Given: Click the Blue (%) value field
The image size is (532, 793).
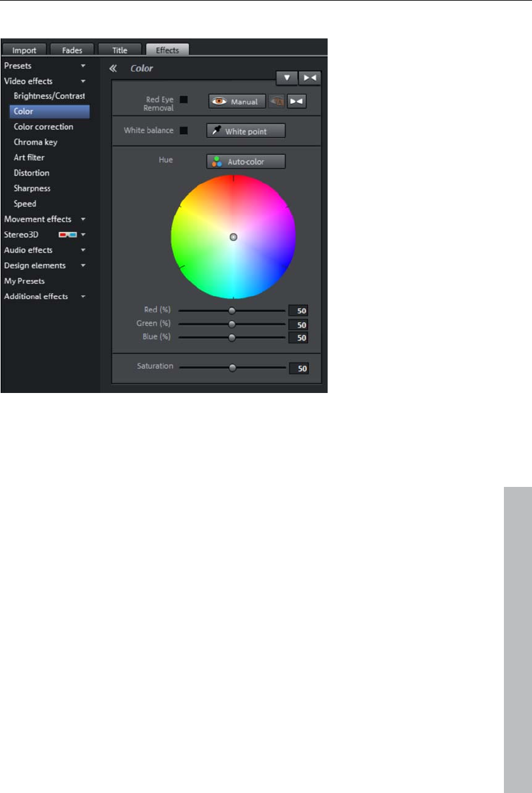Looking at the screenshot, I should pyautogui.click(x=298, y=337).
